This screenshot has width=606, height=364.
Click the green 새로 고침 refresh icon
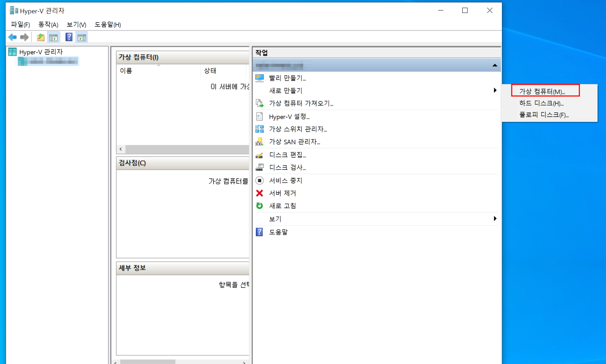pyautogui.click(x=259, y=206)
